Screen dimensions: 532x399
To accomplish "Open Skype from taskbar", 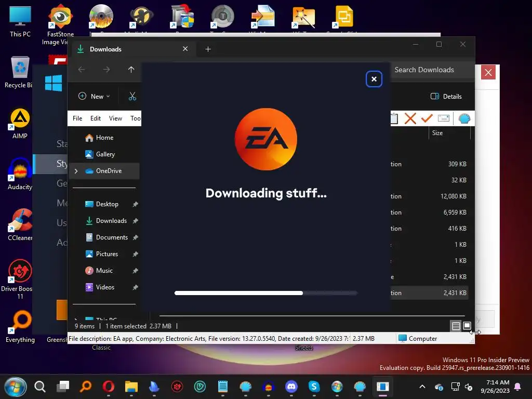I will tap(314, 387).
